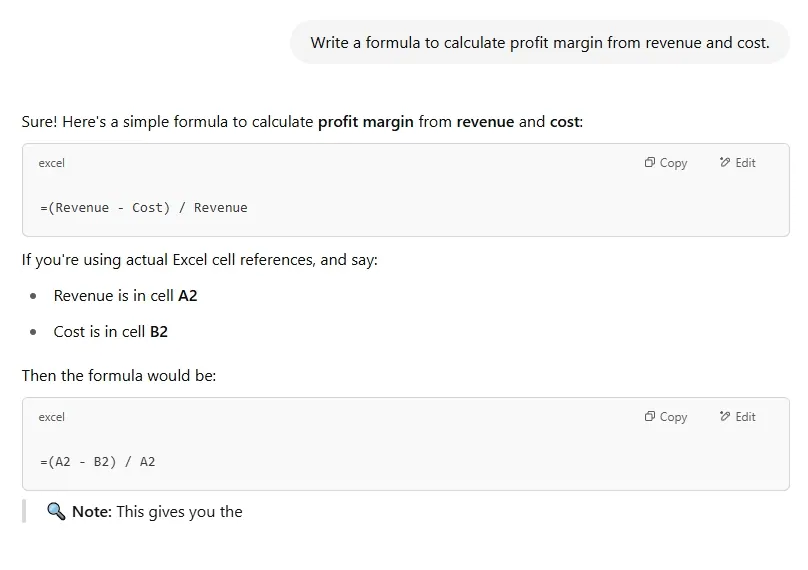The image size is (808, 570).
Task: Click the Edit pencil icon in the second code block
Action: (725, 417)
